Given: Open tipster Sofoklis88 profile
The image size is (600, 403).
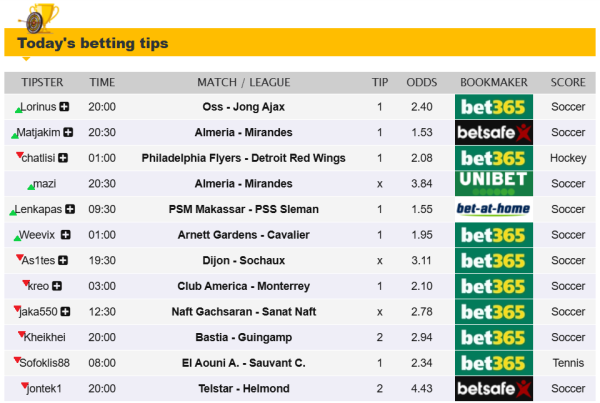Looking at the screenshot, I should pos(44,363).
